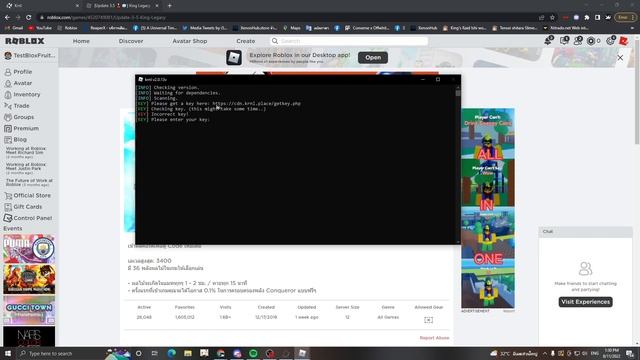Open Avatar in the sidebar
Viewport: 640px width, 360px height.
click(x=18, y=83)
